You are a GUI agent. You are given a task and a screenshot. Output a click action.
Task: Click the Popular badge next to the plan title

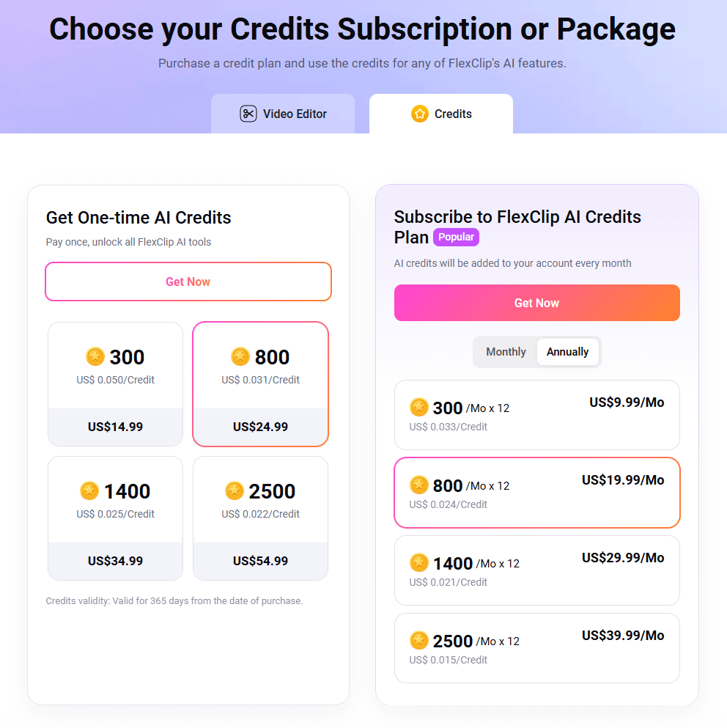[x=456, y=237]
